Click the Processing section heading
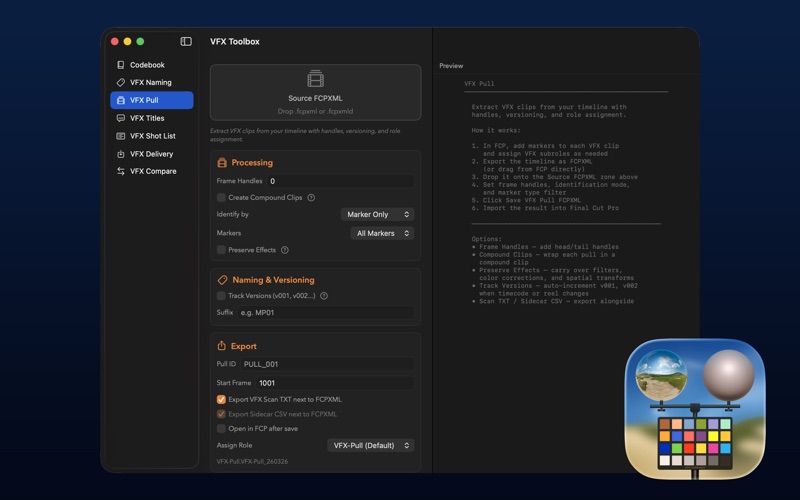The width and height of the screenshot is (800, 500). (x=252, y=162)
